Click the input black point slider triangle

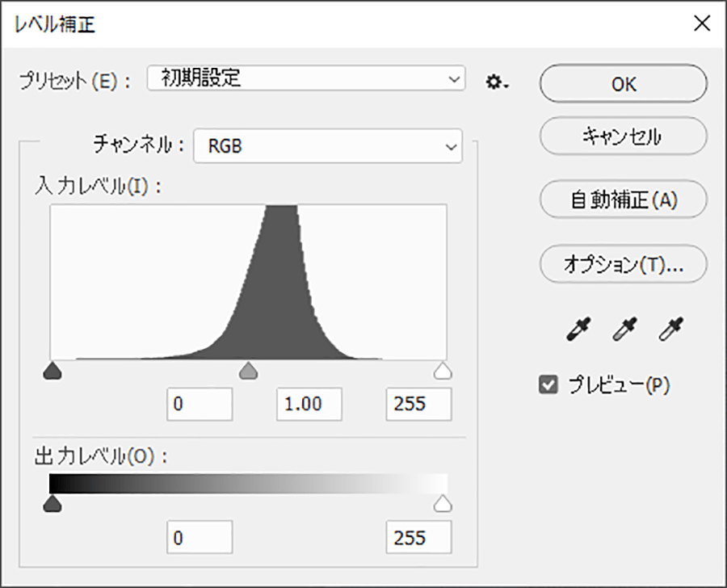[53, 371]
